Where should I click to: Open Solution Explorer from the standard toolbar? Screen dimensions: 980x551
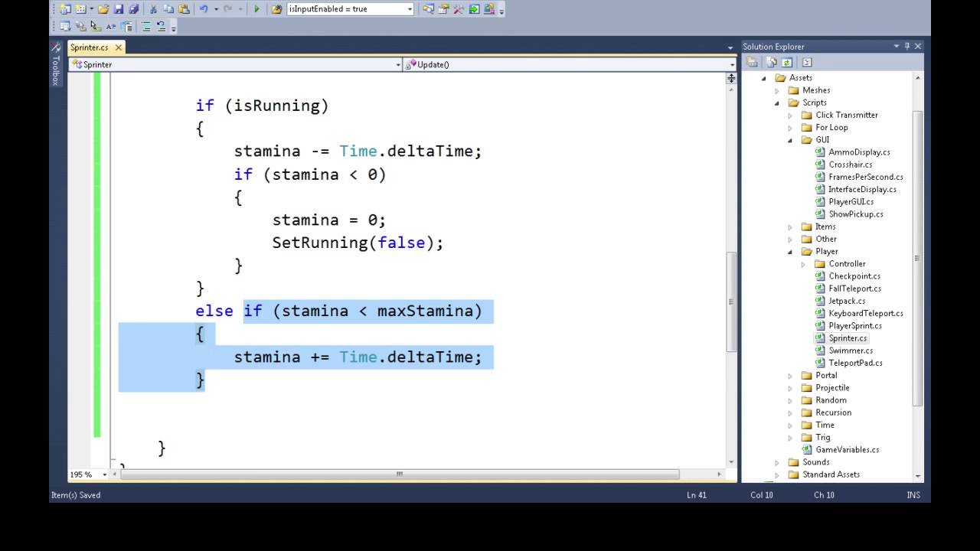[x=428, y=9]
